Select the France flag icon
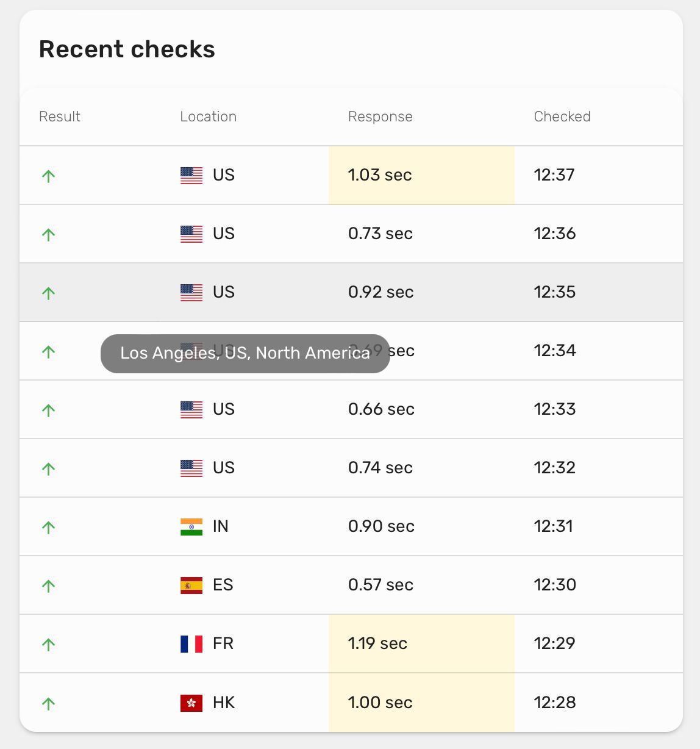This screenshot has width=700, height=749. click(191, 643)
